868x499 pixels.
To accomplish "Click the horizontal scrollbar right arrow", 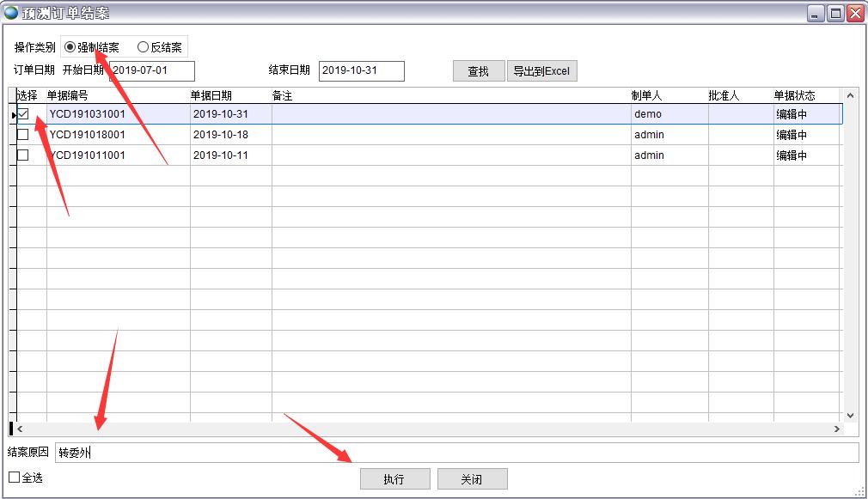I will [x=836, y=429].
